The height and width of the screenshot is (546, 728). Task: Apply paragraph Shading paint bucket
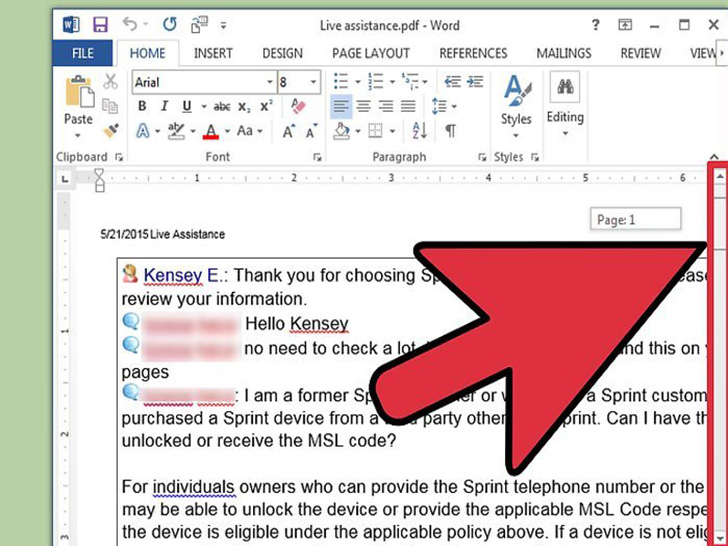342,131
